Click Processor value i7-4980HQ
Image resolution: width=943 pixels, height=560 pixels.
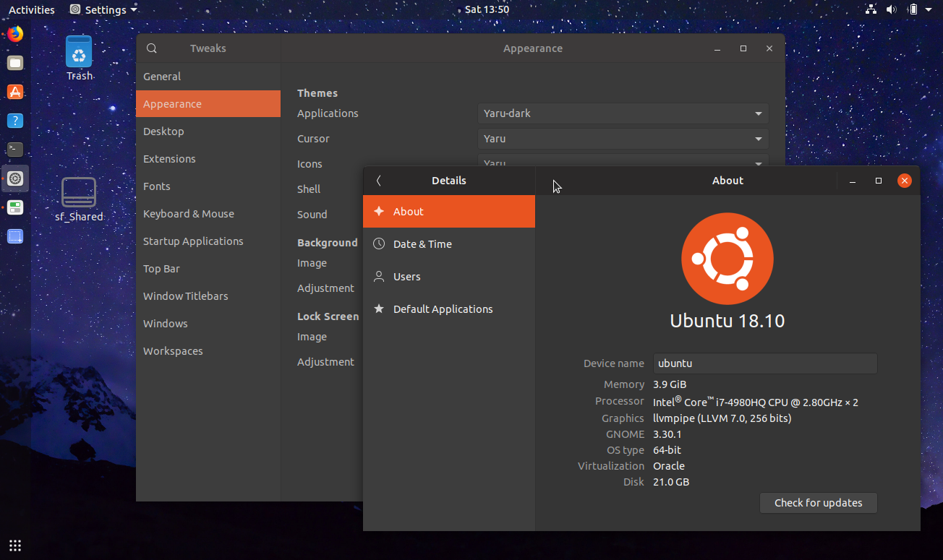(x=756, y=402)
